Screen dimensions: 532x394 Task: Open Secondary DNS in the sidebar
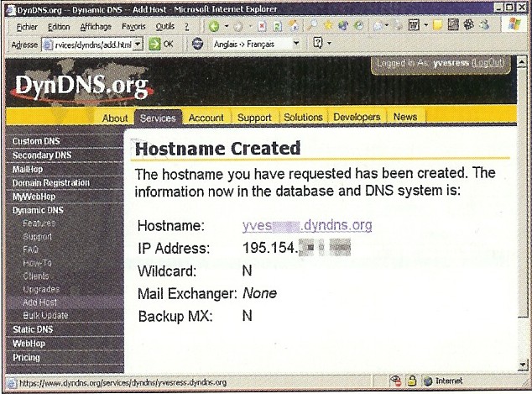(42, 155)
